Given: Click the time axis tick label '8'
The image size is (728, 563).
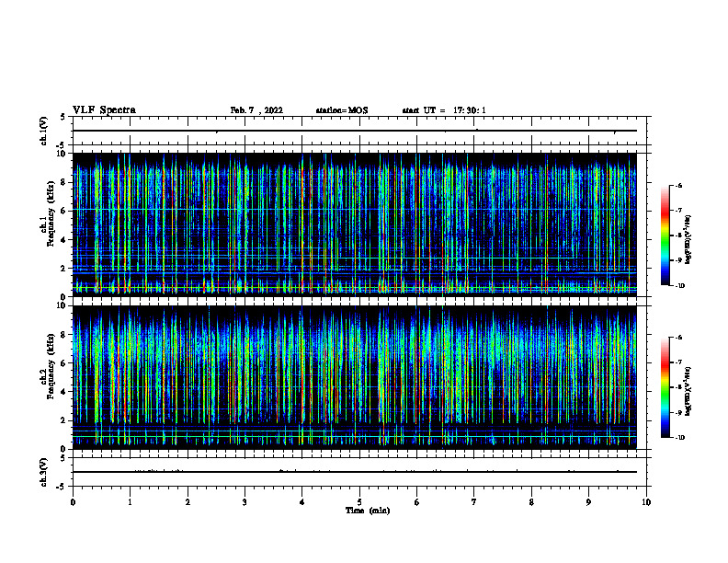Looking at the screenshot, I should pos(531,502).
